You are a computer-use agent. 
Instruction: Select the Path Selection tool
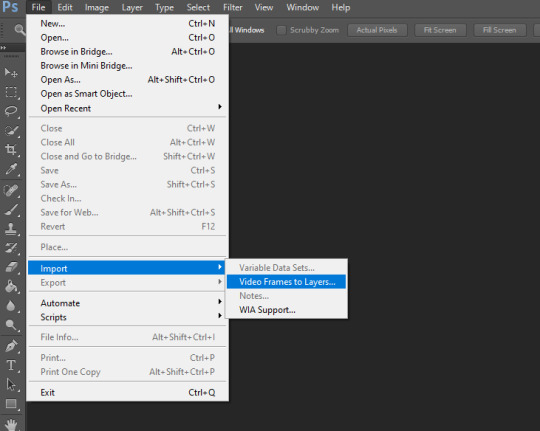pos(11,384)
